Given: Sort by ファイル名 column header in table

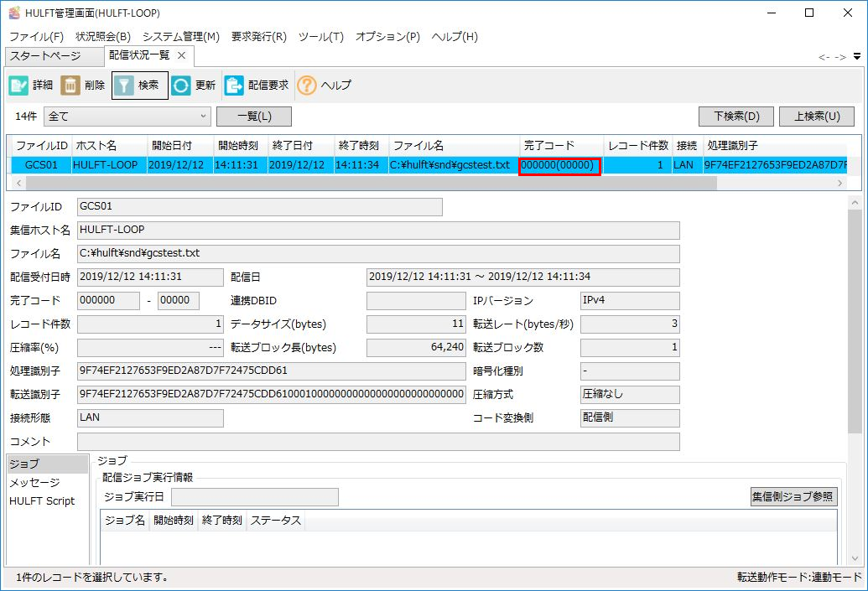Looking at the screenshot, I should point(454,146).
